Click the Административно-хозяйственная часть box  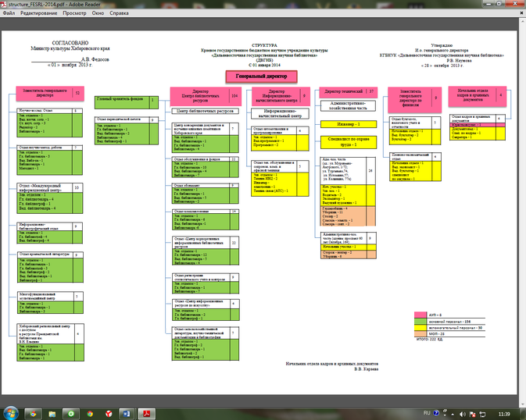(348, 105)
